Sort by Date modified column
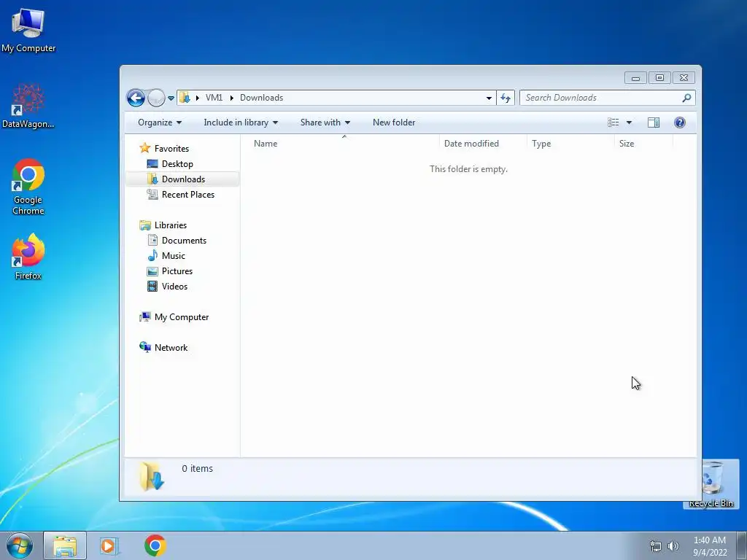 [483, 144]
